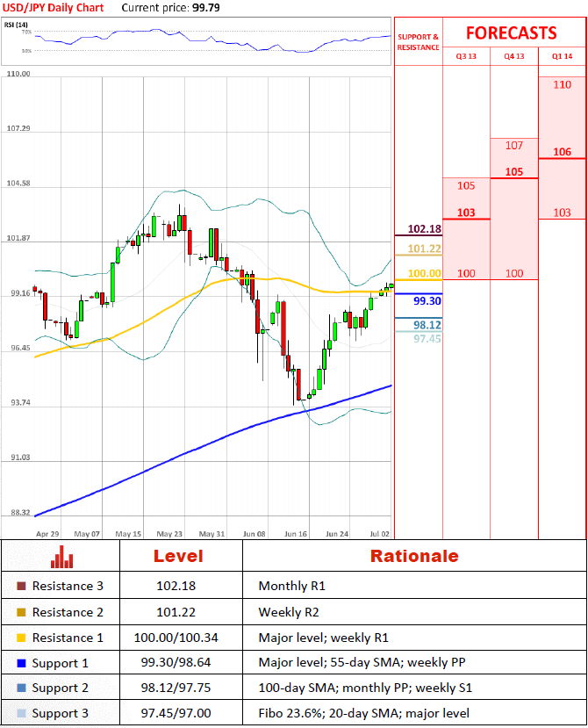Screen dimensions: 588x728
Task: Click the Resistance 3 maroon color swatch
Action: [21, 586]
